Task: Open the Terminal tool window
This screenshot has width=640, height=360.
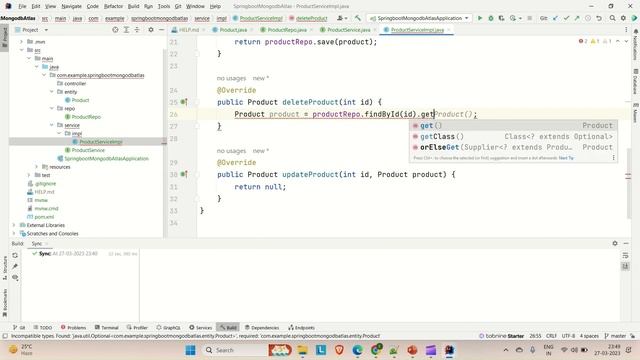Action: pyautogui.click(x=107, y=327)
